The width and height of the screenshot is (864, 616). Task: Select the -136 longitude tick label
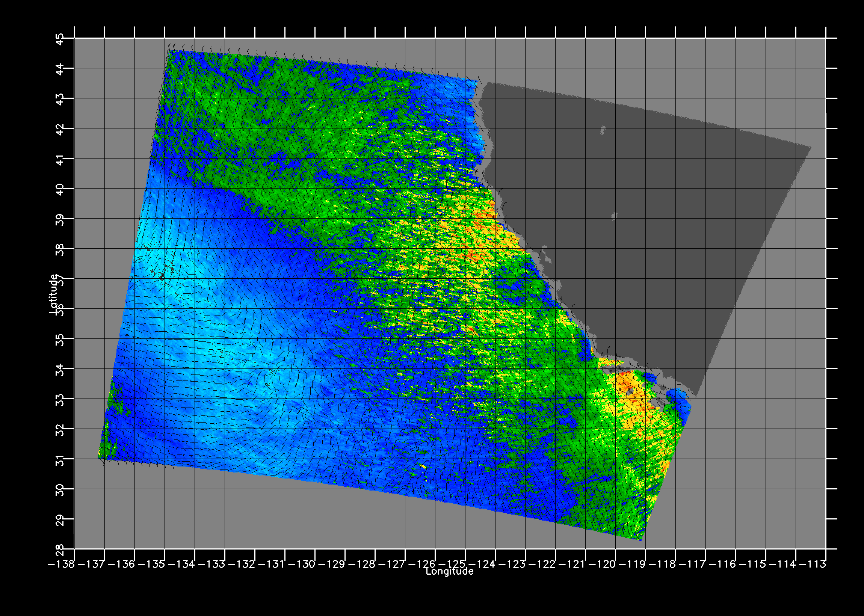click(x=121, y=564)
